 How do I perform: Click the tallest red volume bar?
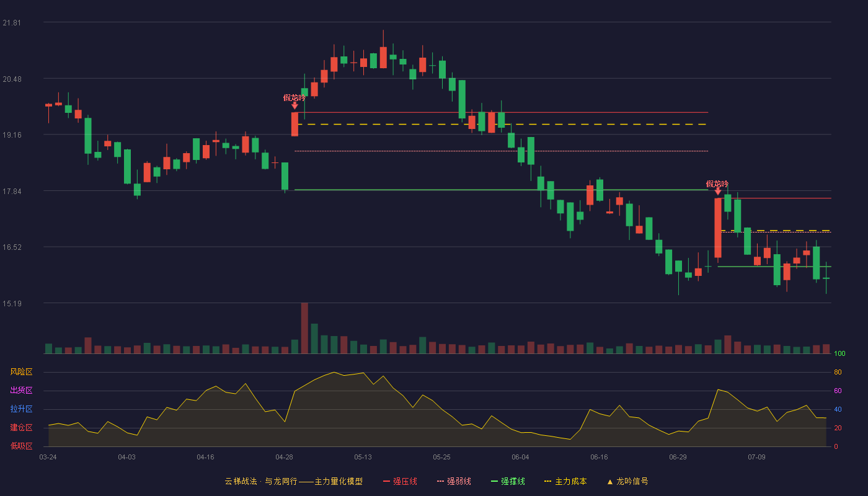(304, 328)
